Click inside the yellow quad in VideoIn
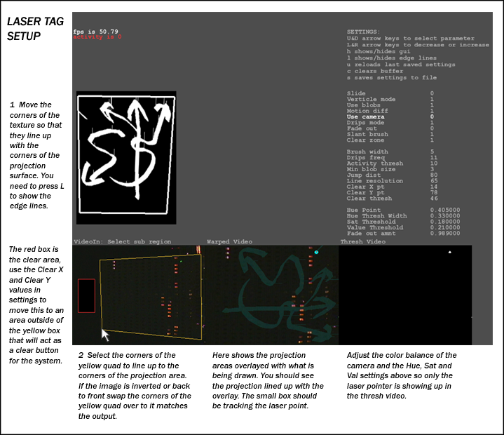504x435 pixels. (151, 296)
